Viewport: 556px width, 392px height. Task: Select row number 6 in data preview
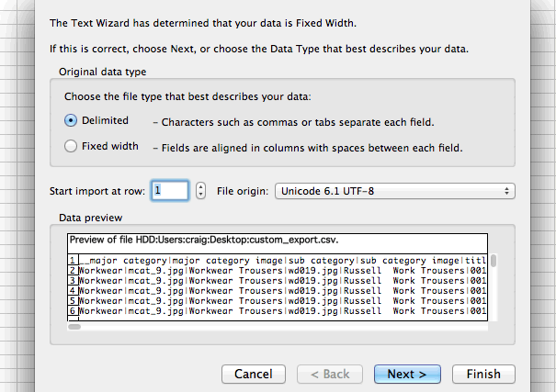pyautogui.click(x=73, y=311)
